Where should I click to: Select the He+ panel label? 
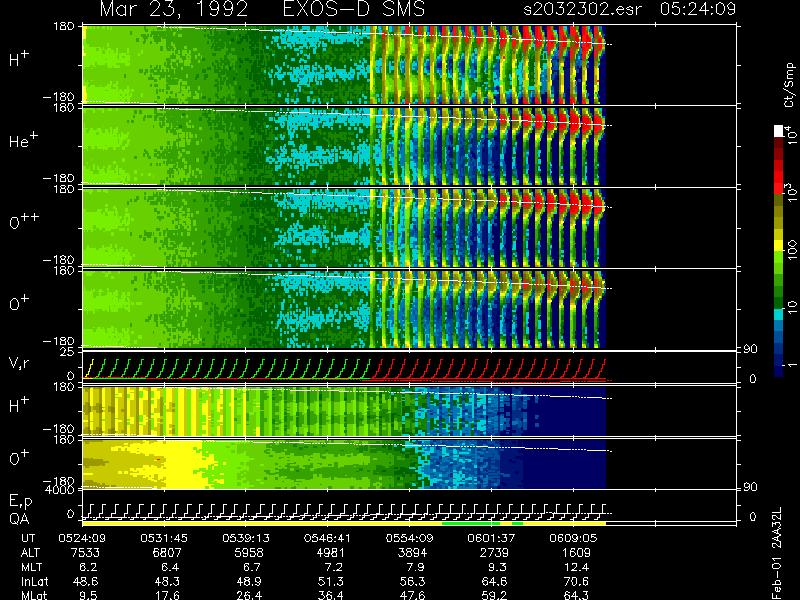(26, 140)
